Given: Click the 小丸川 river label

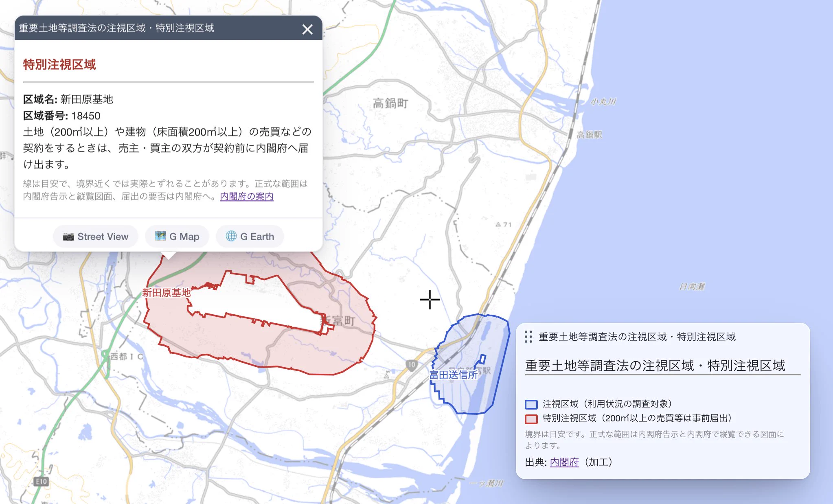Looking at the screenshot, I should tap(604, 101).
